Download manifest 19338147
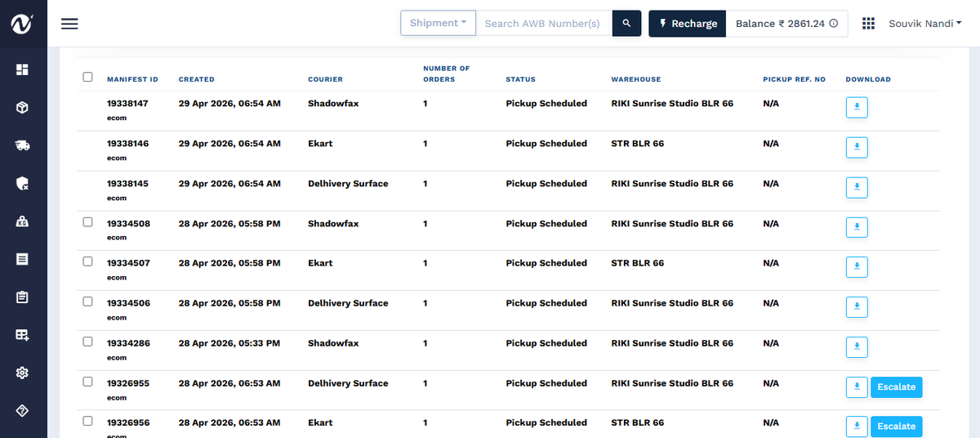 pos(857,108)
